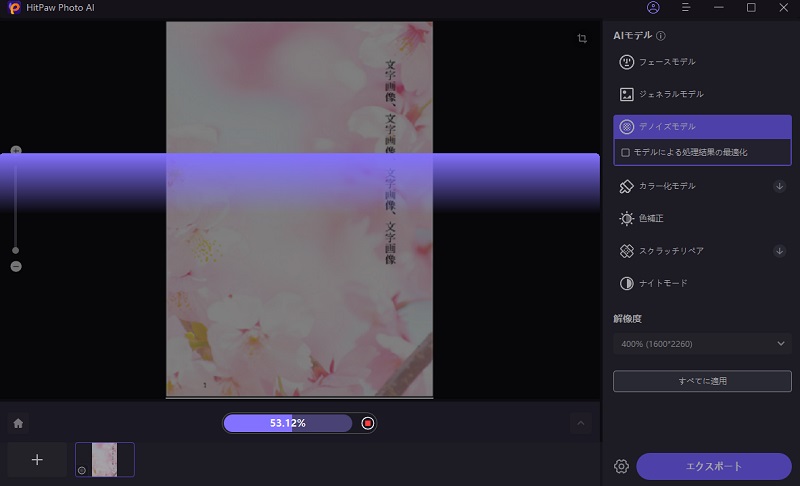The image size is (800, 486).
Task: Open the 解像度 400% dropdown
Action: (702, 344)
